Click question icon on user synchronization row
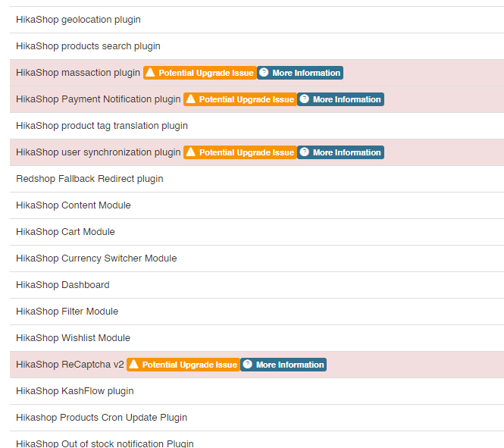The width and height of the screenshot is (504, 448). [305, 152]
